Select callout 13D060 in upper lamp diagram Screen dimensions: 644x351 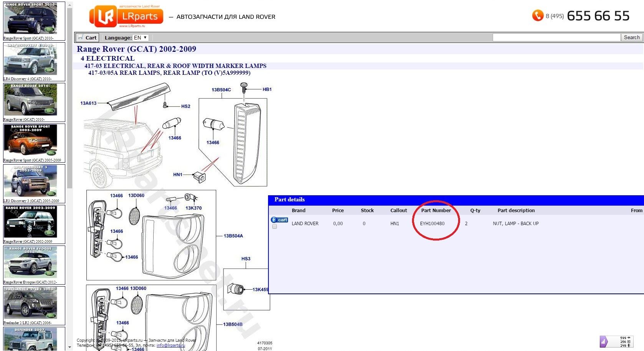click(x=136, y=196)
